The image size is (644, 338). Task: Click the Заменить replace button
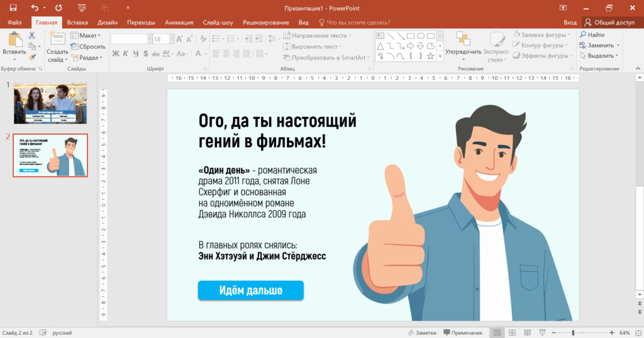point(599,45)
